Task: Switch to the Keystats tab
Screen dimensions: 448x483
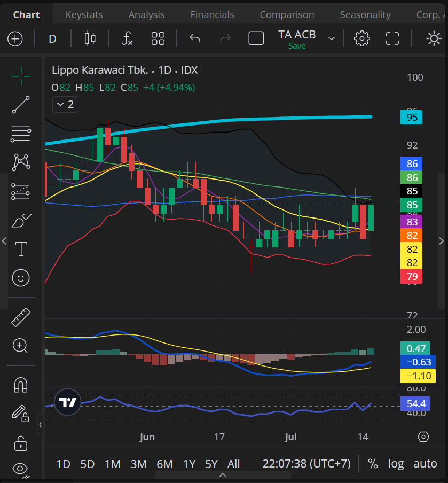Action: (84, 14)
